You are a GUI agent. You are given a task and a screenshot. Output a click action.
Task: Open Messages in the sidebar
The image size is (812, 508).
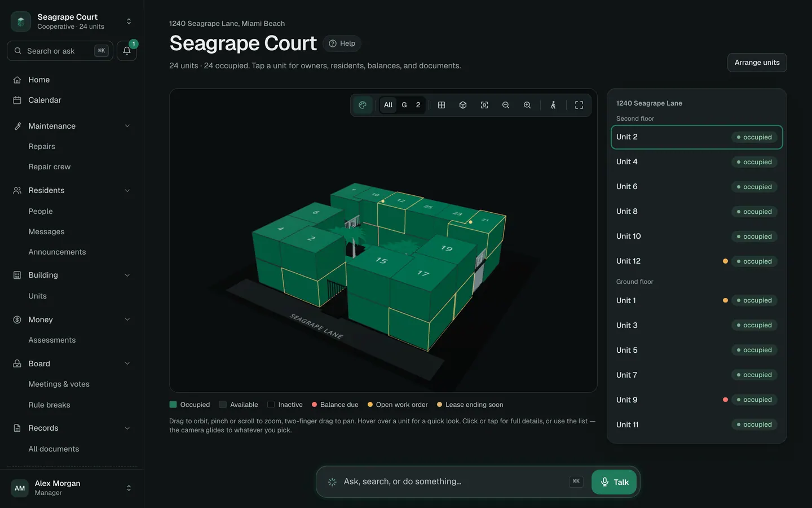46,231
